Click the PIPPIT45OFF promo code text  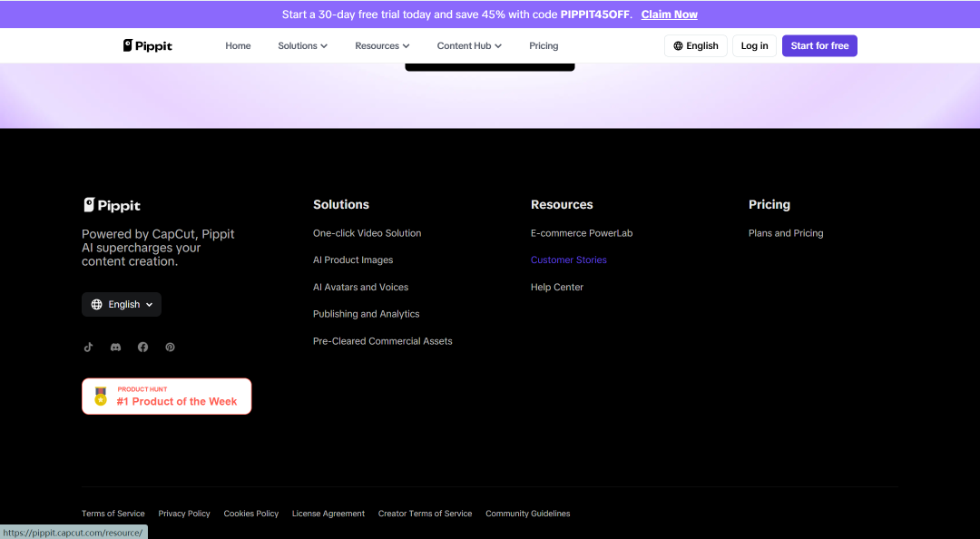595,15
